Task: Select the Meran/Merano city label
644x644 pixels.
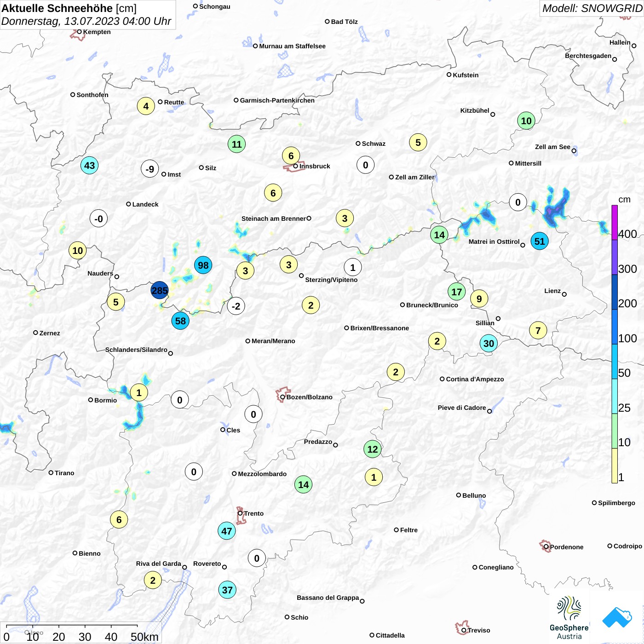Action: [x=273, y=341]
